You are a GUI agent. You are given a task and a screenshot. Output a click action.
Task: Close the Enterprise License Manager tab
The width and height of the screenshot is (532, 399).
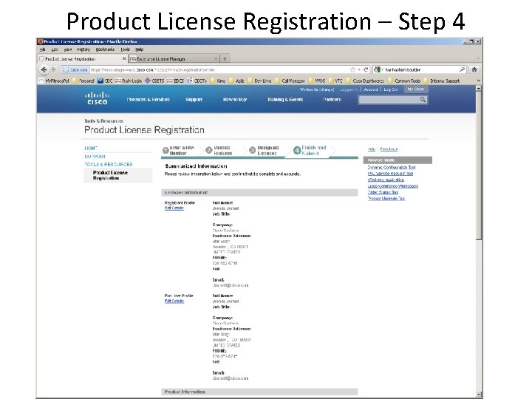tap(216, 58)
